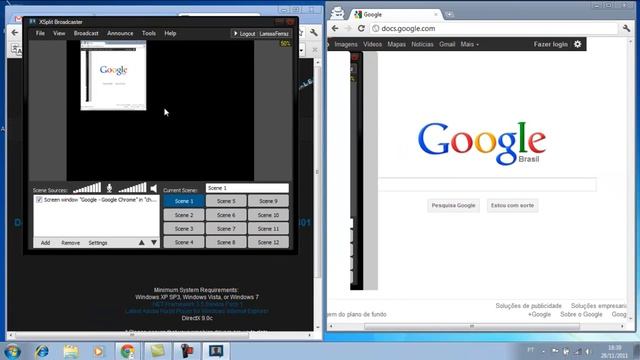This screenshot has height=360, width=640.
Task: Select preview thumbnail in XSplit stage
Action: click(113, 76)
